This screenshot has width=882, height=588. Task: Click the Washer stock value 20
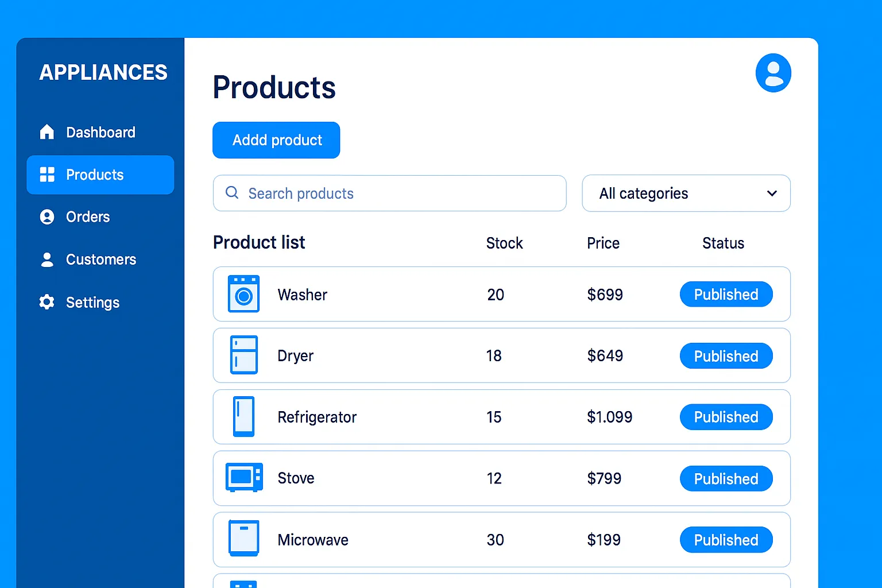point(496,295)
